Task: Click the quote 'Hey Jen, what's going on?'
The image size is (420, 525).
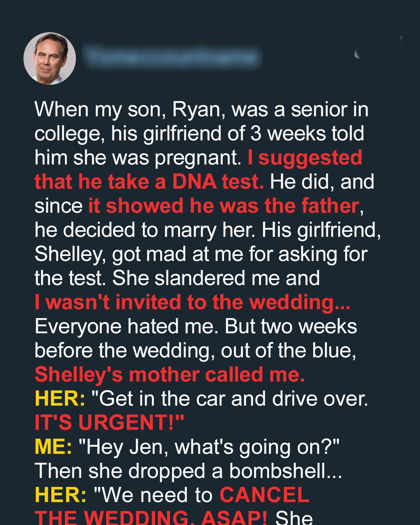Action: pos(209,447)
